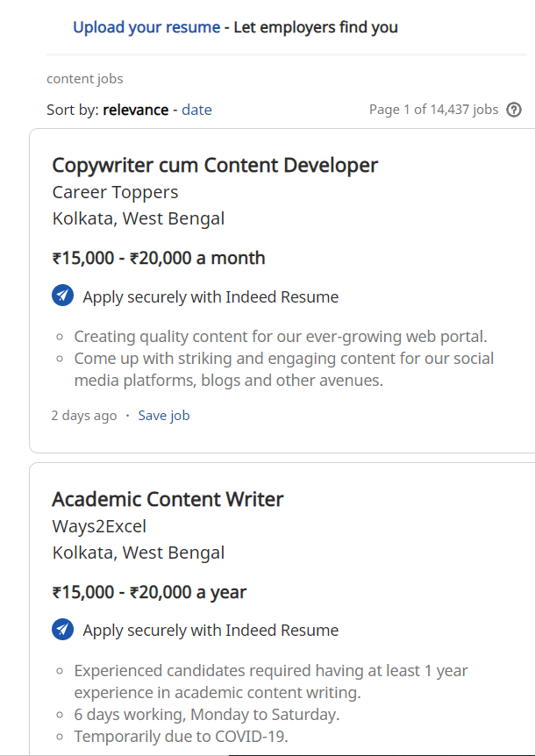535x756 pixels.
Task: Open the Copywriter cum Content Developer job title
Action: click(215, 166)
